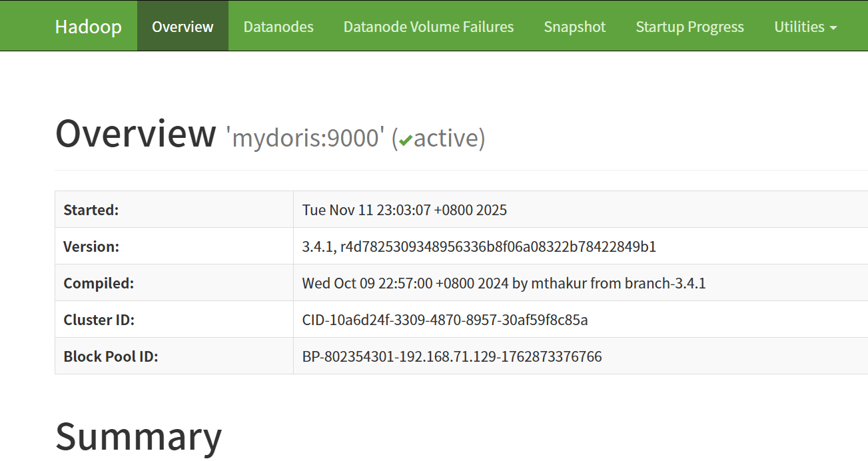This screenshot has height=461, width=868.
Task: Click the Started: row label
Action: point(91,210)
